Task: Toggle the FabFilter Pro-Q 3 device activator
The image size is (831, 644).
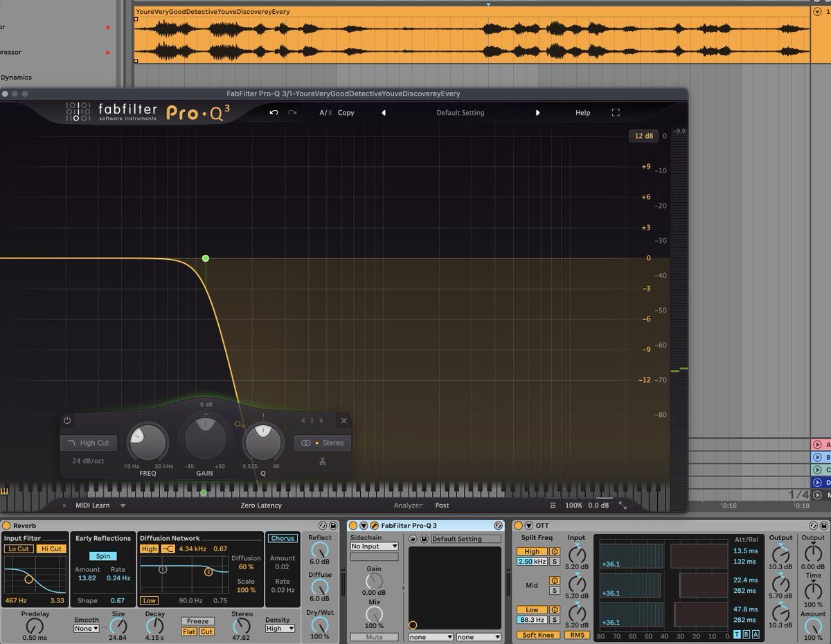Action: [x=353, y=526]
